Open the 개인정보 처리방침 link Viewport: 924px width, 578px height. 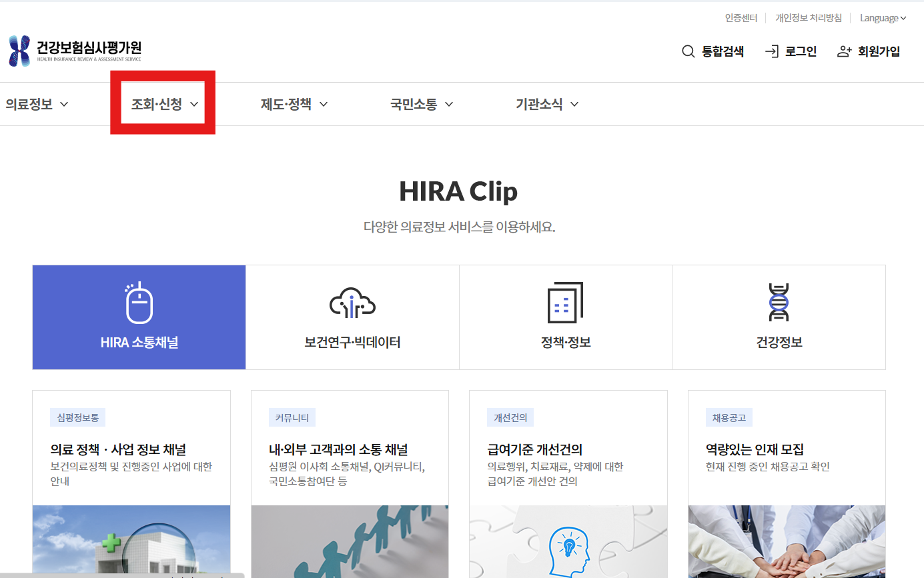tap(809, 18)
